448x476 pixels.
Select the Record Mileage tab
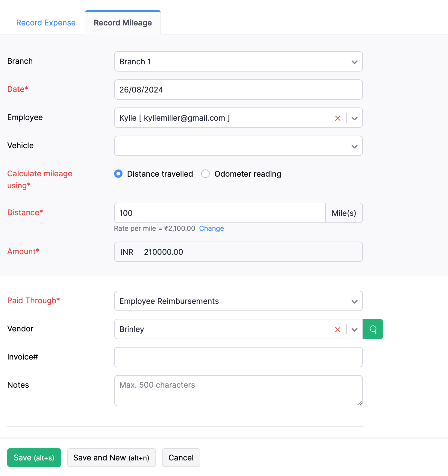point(123,23)
